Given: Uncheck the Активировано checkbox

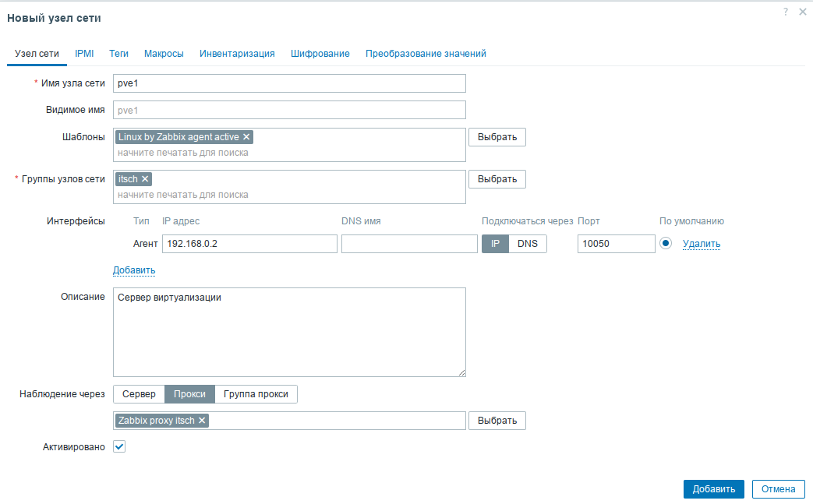Looking at the screenshot, I should (118, 446).
